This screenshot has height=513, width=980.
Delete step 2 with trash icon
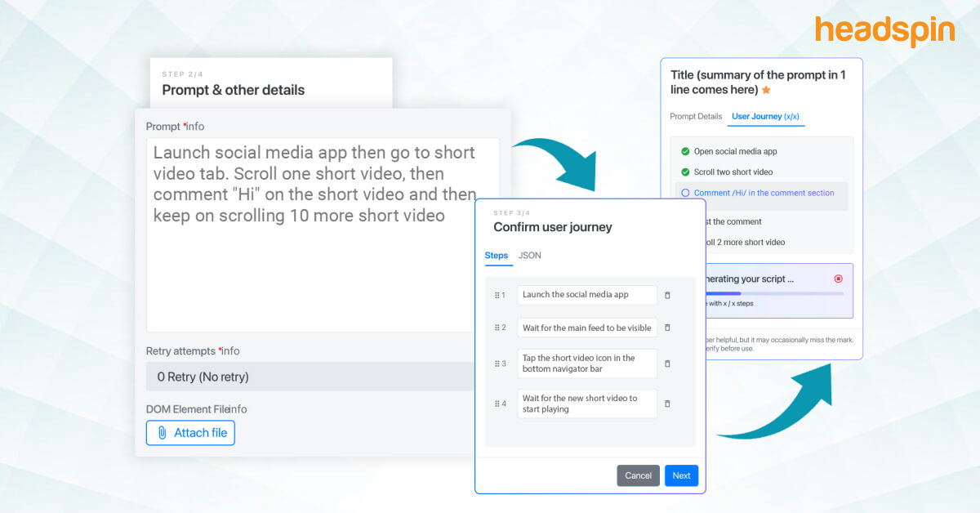(667, 328)
